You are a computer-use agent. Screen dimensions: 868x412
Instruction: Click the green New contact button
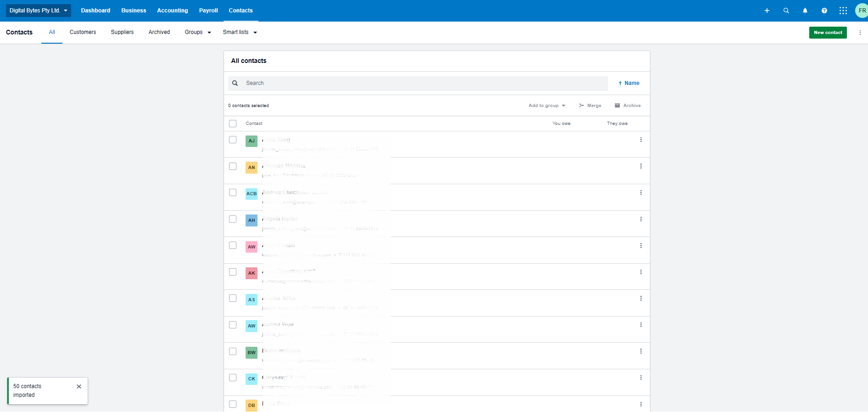click(x=828, y=33)
